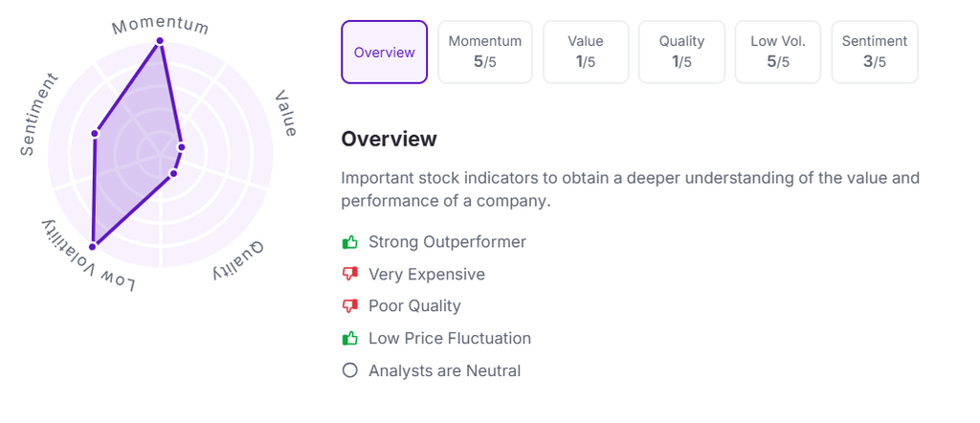Click the Sentiment data point on radar chart
The height and width of the screenshot is (423, 980).
click(95, 133)
